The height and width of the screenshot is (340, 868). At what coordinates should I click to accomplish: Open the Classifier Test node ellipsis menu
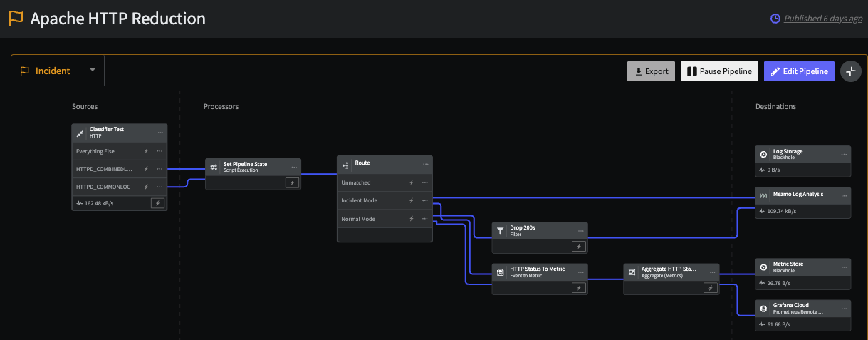click(x=160, y=133)
